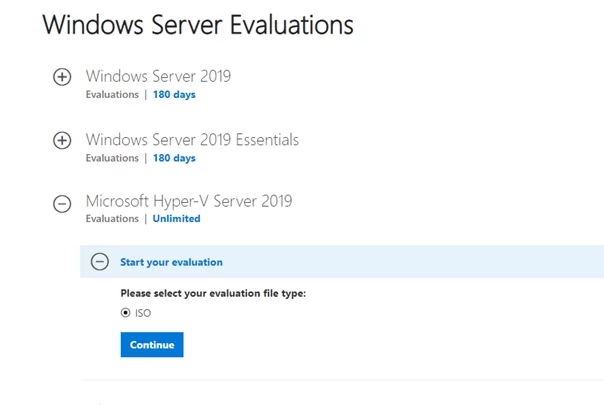The width and height of the screenshot is (604, 405).
Task: Click Evaluations label under Server 2019 Essentials
Action: point(112,158)
